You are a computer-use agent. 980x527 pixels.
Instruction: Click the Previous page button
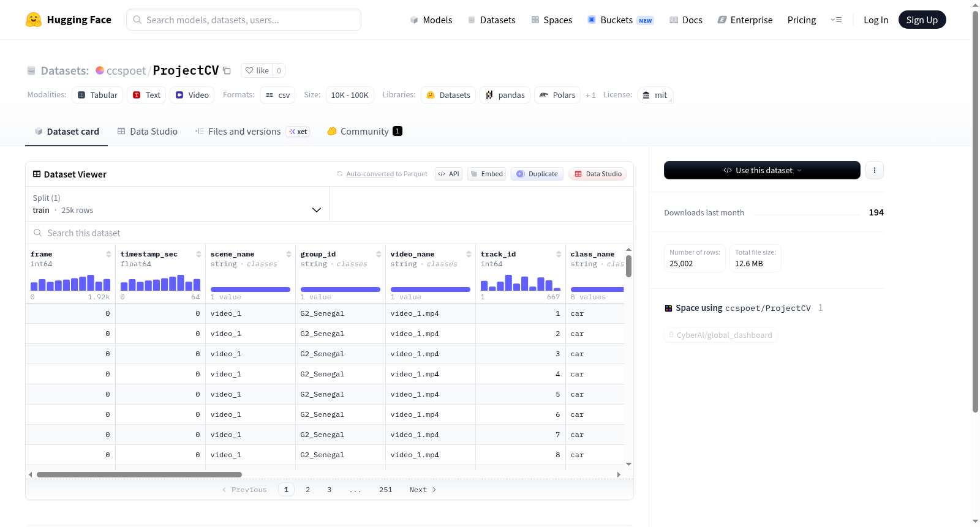click(x=244, y=490)
